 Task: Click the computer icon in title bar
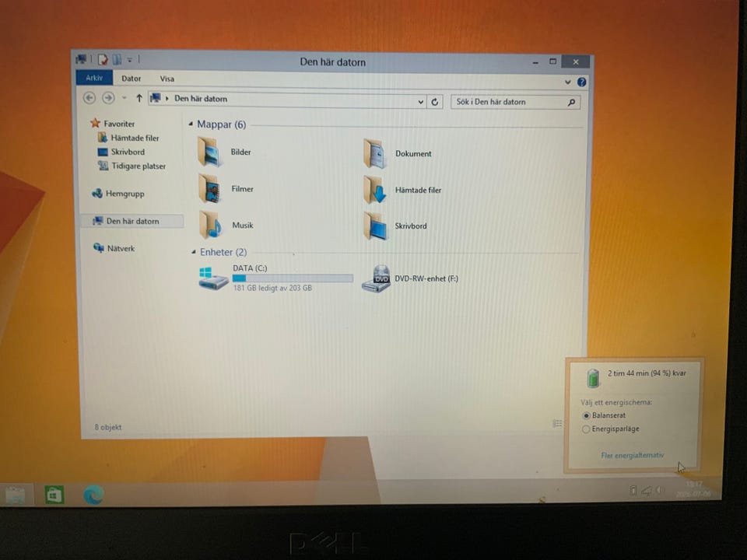(81, 59)
